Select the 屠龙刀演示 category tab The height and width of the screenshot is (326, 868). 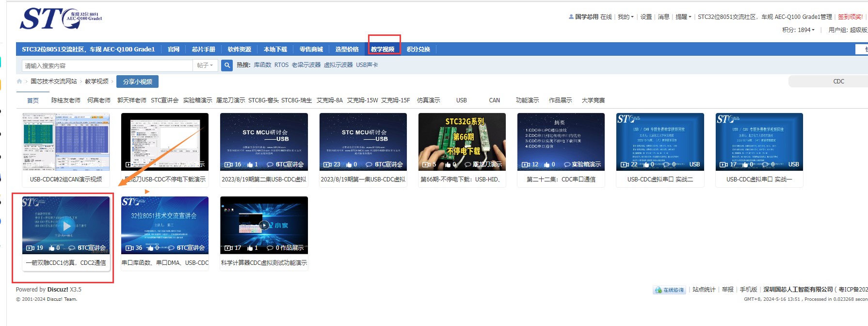[x=231, y=100]
